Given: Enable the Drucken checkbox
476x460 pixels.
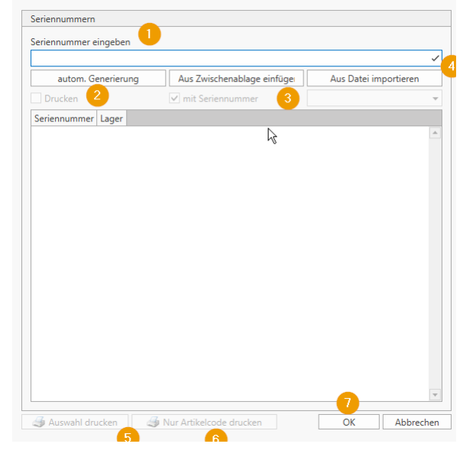Looking at the screenshot, I should coord(36,99).
